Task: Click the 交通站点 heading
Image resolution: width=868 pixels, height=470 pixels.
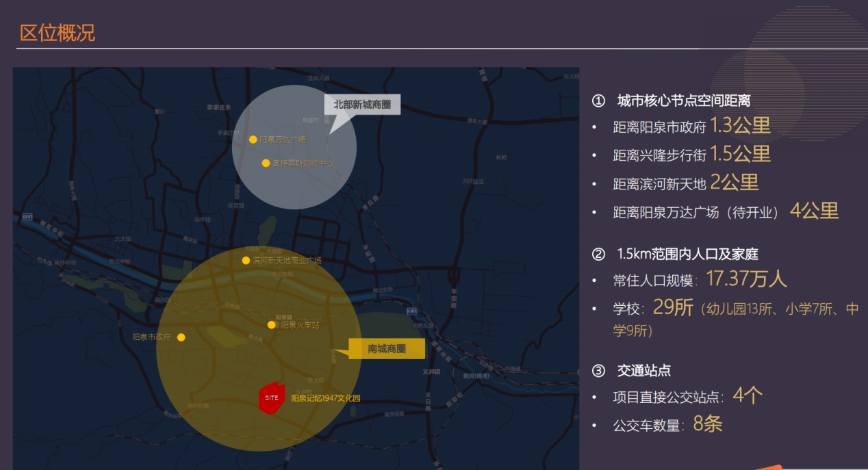Action: [x=643, y=371]
